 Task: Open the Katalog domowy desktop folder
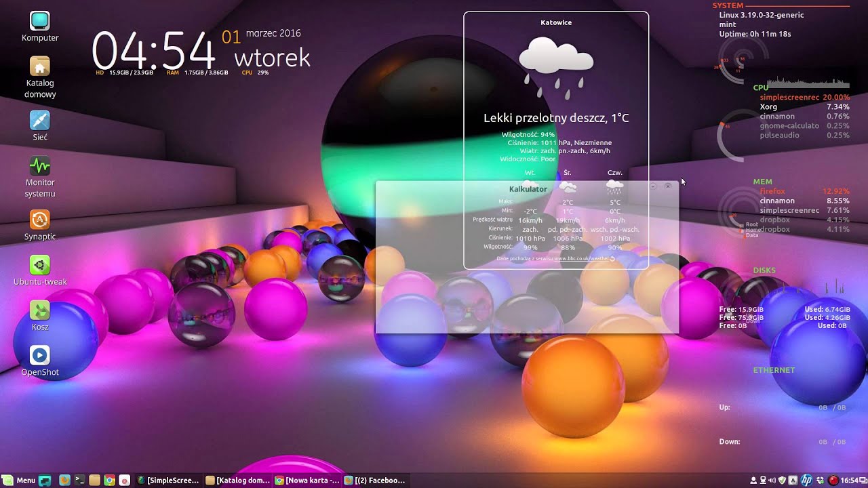click(40, 77)
